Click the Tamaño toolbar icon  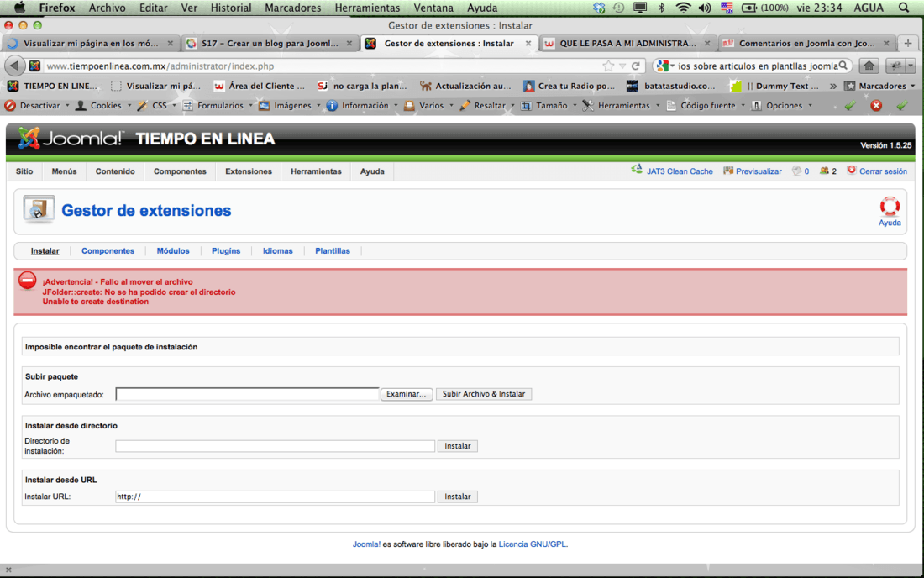point(526,106)
